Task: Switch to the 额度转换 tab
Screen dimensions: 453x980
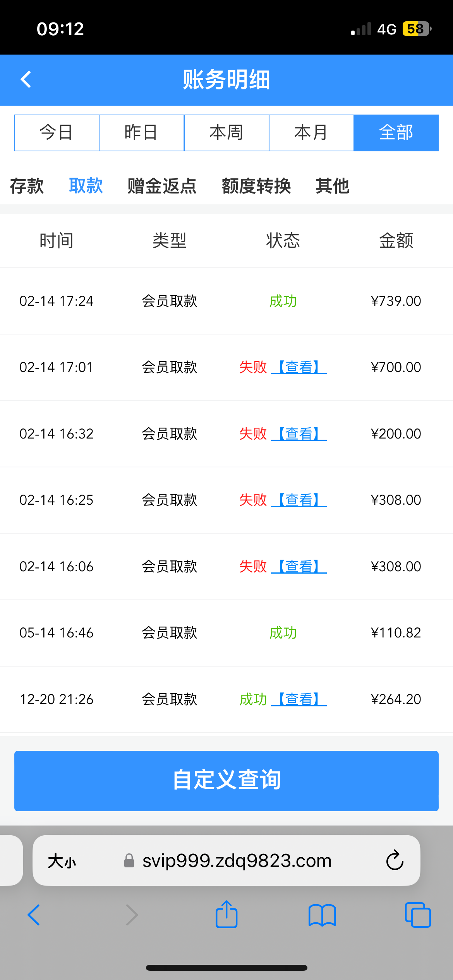Action: click(256, 186)
